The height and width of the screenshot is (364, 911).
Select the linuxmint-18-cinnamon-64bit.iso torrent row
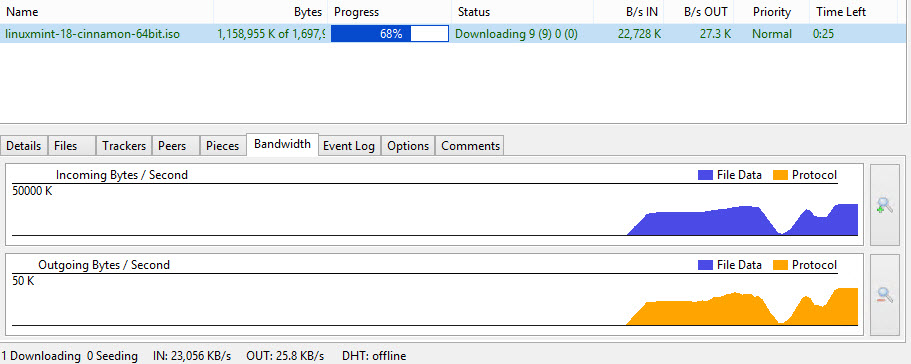click(x=453, y=34)
